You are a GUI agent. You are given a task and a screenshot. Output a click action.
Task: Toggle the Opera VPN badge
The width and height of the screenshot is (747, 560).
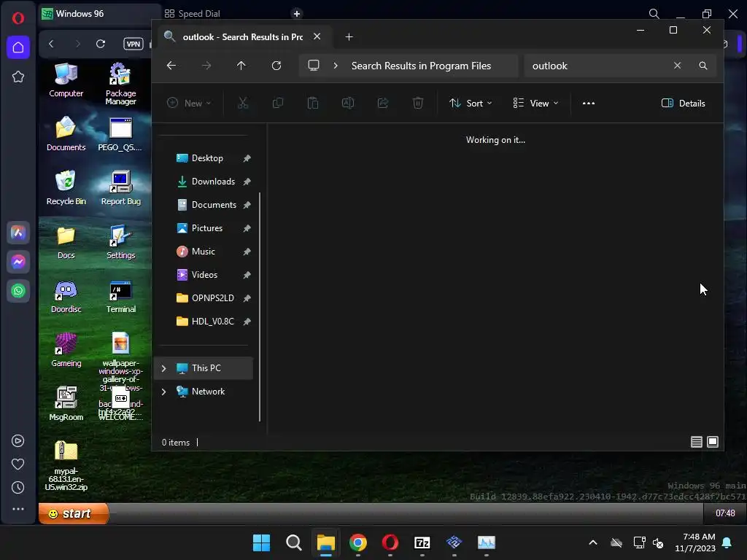tap(133, 44)
